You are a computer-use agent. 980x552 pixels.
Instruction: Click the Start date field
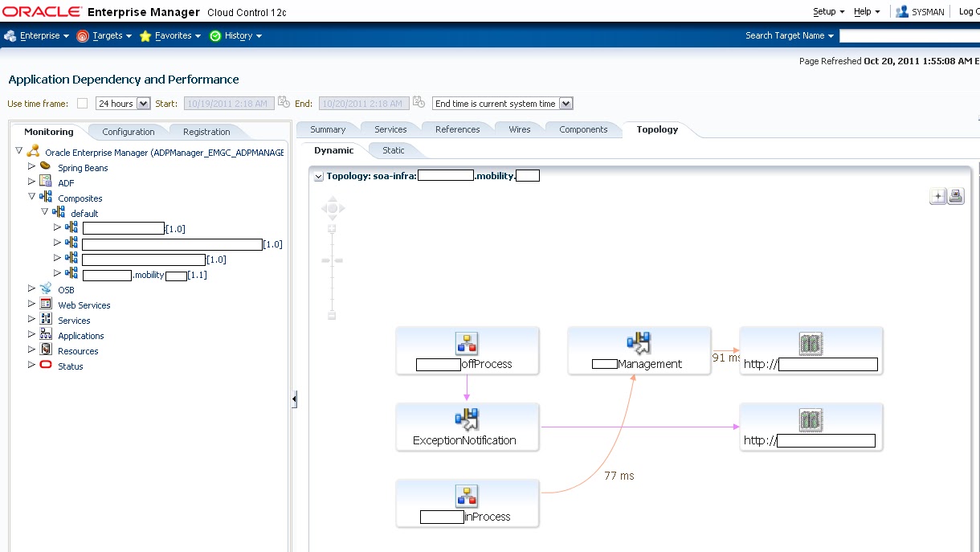229,104
